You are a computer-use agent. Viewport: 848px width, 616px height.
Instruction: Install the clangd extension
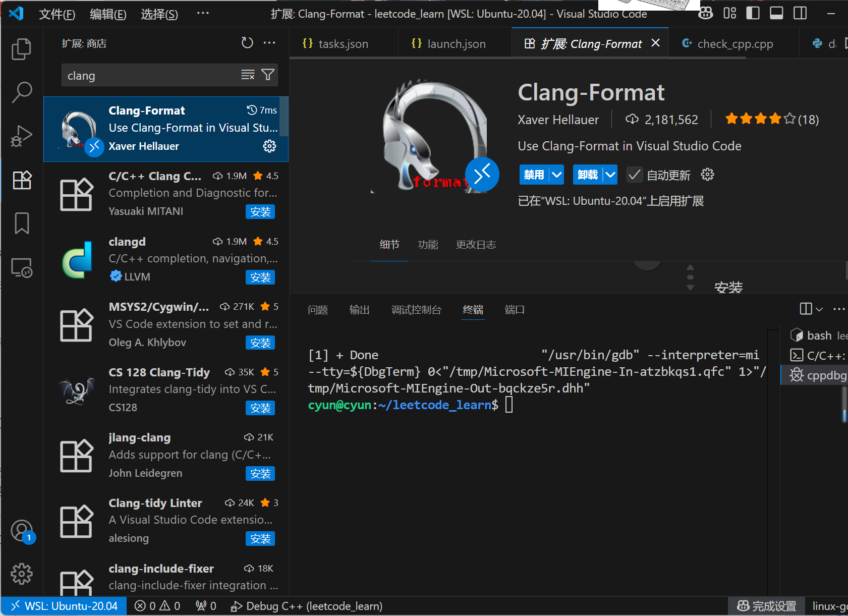pos(260,277)
